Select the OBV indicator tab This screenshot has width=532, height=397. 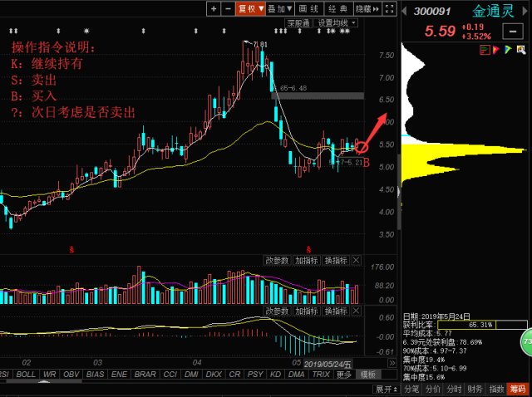(x=71, y=375)
